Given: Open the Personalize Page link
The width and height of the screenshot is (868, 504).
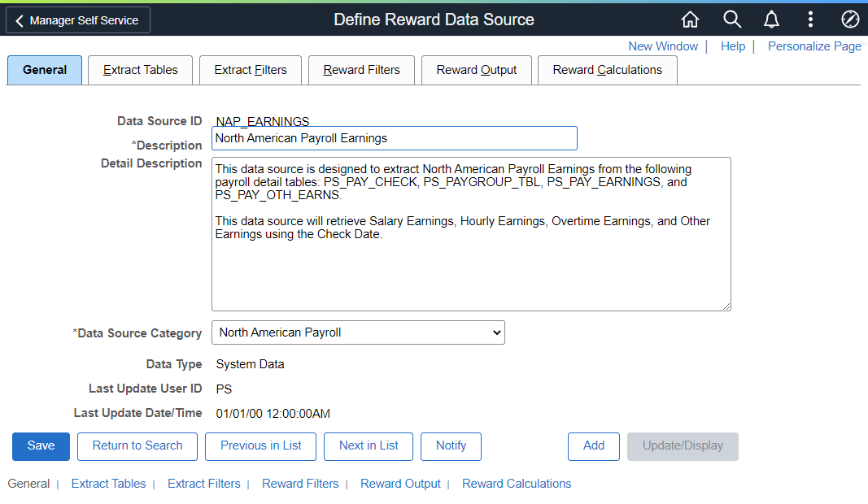Looking at the screenshot, I should tap(814, 46).
